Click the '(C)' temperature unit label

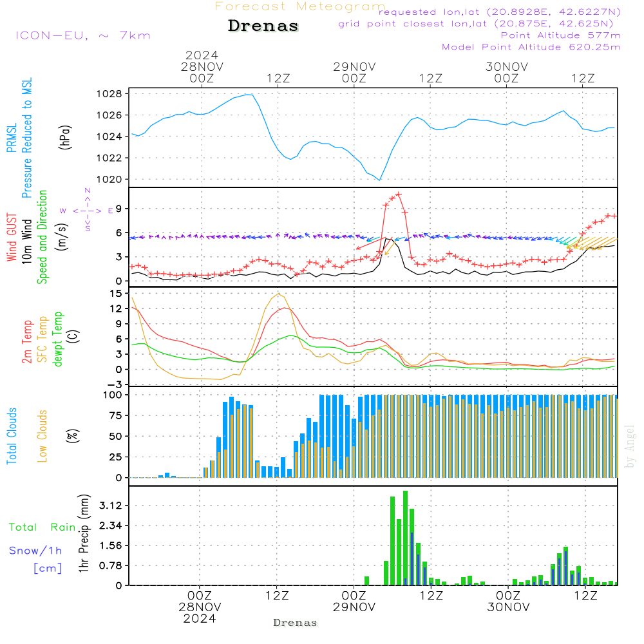(x=72, y=337)
